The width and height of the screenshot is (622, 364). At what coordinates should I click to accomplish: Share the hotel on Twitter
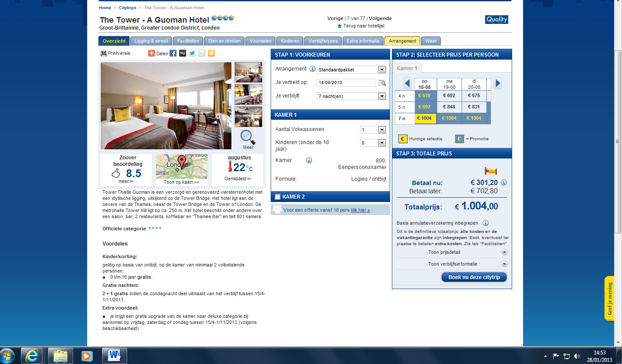pos(192,53)
